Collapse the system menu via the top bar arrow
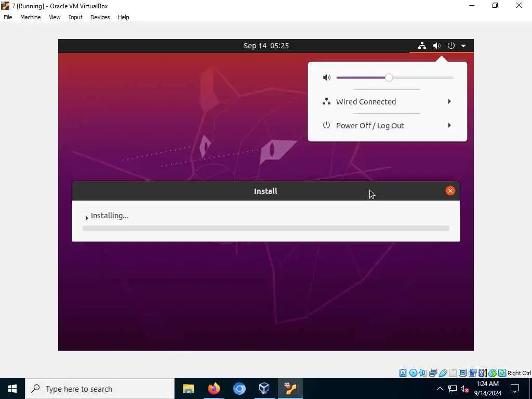The width and height of the screenshot is (532, 399). coord(463,46)
